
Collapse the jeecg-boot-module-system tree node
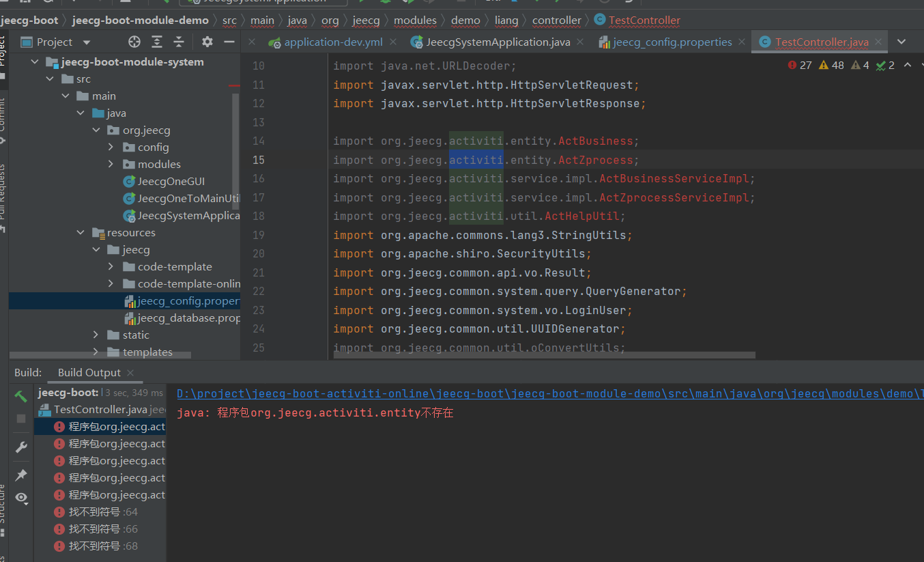[x=35, y=61]
